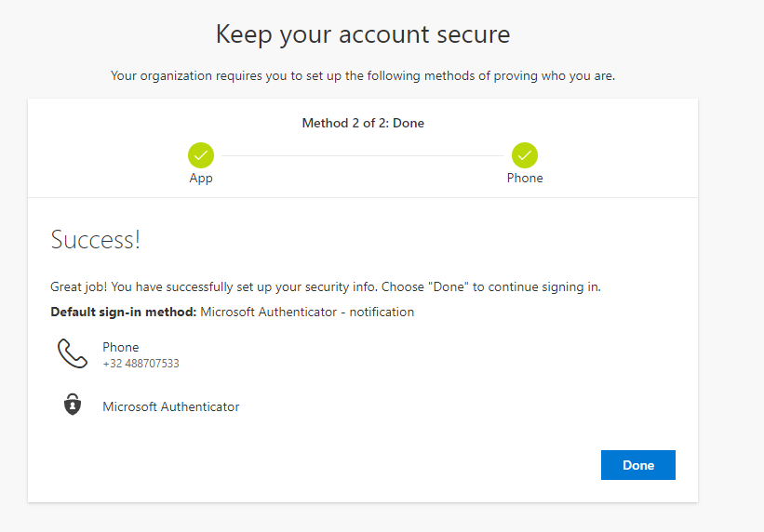Click 'Microsoft Authenticator - notification' default method text

pyautogui.click(x=307, y=312)
